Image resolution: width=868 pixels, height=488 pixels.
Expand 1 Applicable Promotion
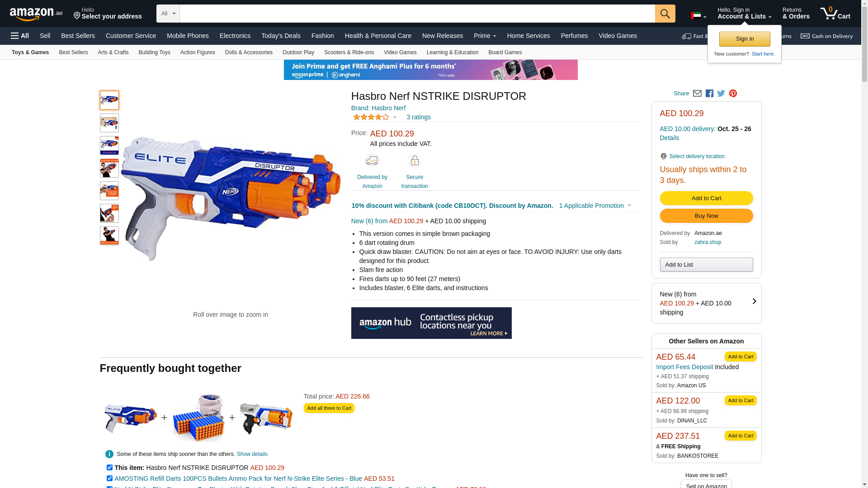[595, 206]
